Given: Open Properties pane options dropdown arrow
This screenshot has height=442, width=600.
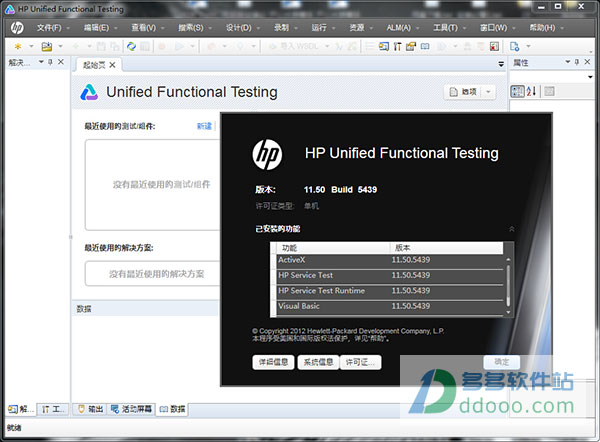Looking at the screenshot, I should point(568,62).
